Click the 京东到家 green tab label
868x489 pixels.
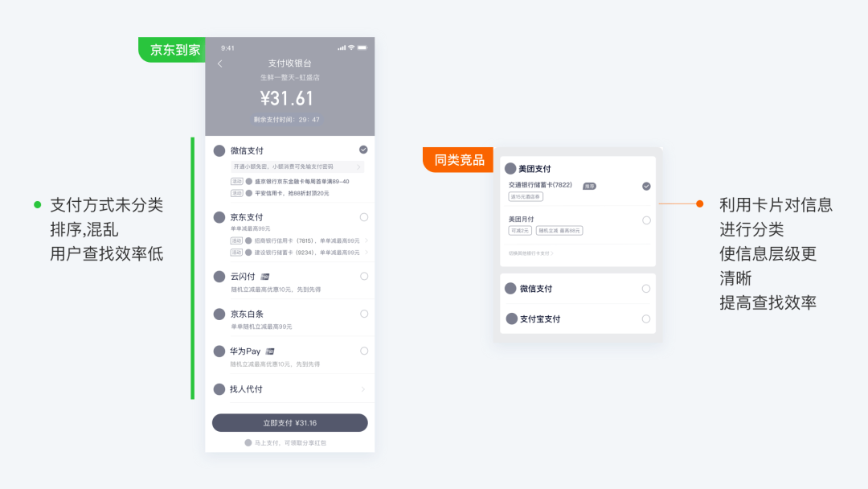coord(175,50)
